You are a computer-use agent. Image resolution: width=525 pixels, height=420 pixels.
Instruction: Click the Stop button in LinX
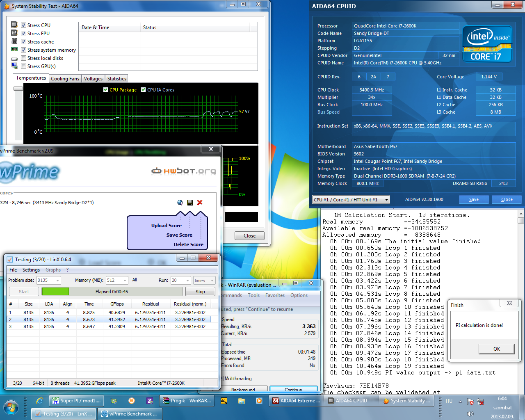200,292
